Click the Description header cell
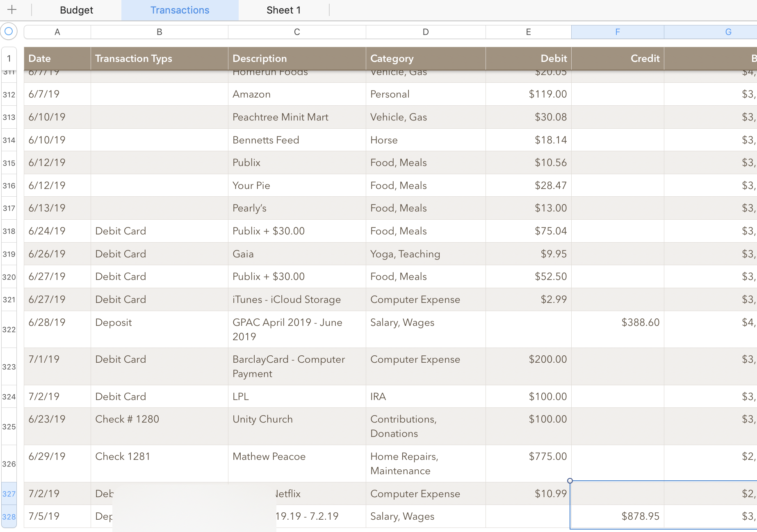Screen dimensions: 757x532 click(x=297, y=59)
